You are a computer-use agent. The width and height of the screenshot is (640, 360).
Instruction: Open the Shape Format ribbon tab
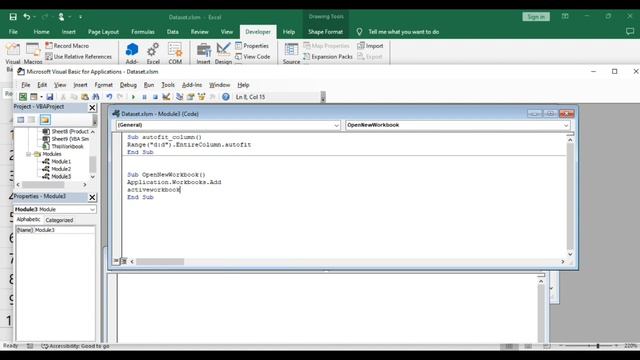point(325,32)
